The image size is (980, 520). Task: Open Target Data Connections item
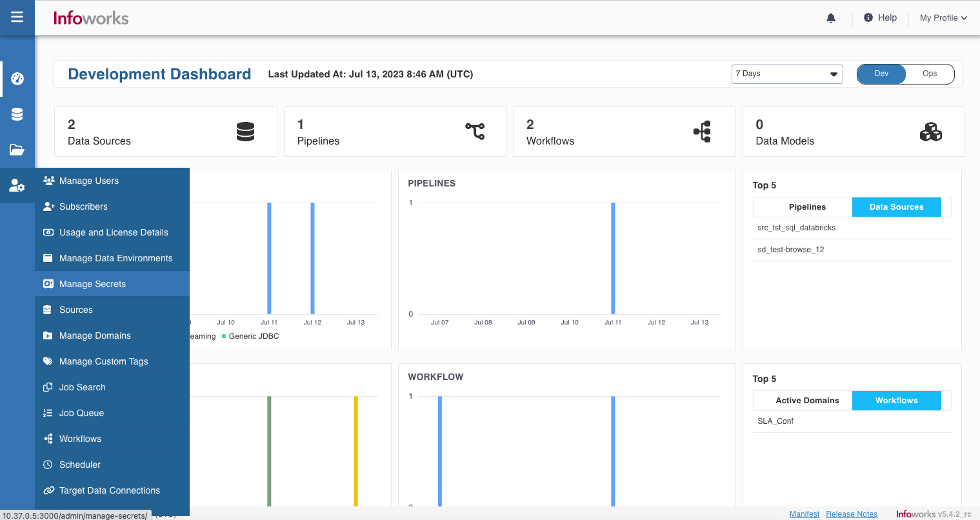[112, 490]
